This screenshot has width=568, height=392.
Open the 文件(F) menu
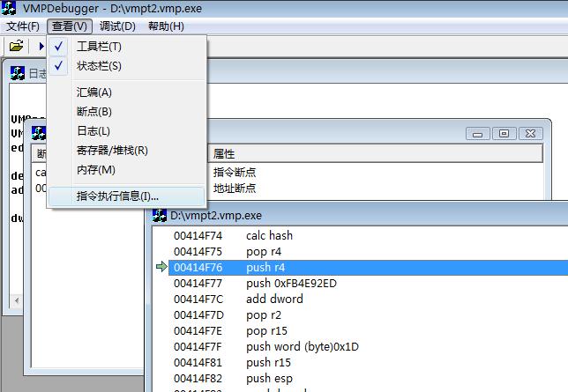(23, 26)
